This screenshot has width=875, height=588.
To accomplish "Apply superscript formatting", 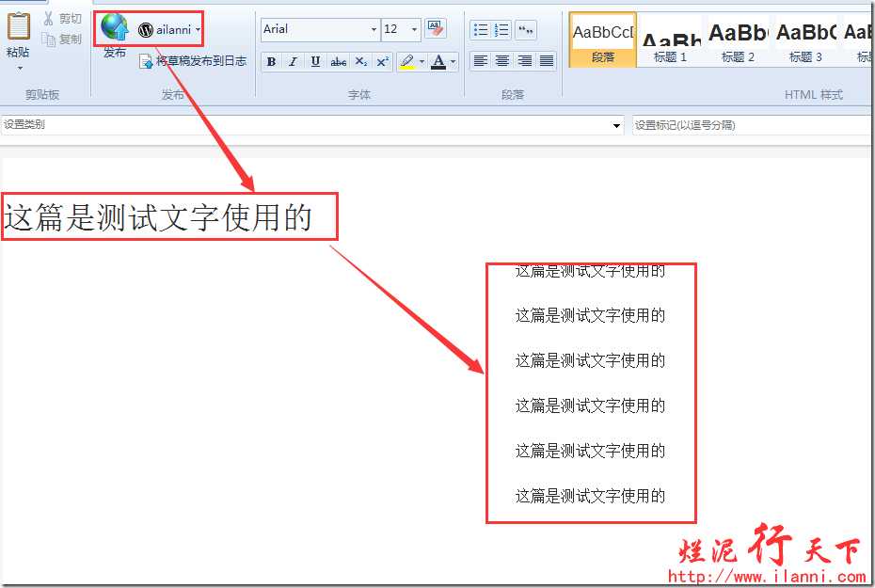I will tap(382, 61).
